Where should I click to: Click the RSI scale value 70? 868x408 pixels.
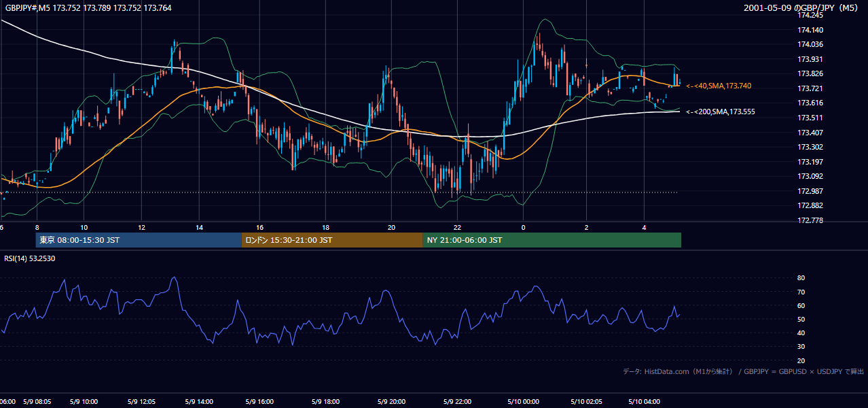click(801, 292)
